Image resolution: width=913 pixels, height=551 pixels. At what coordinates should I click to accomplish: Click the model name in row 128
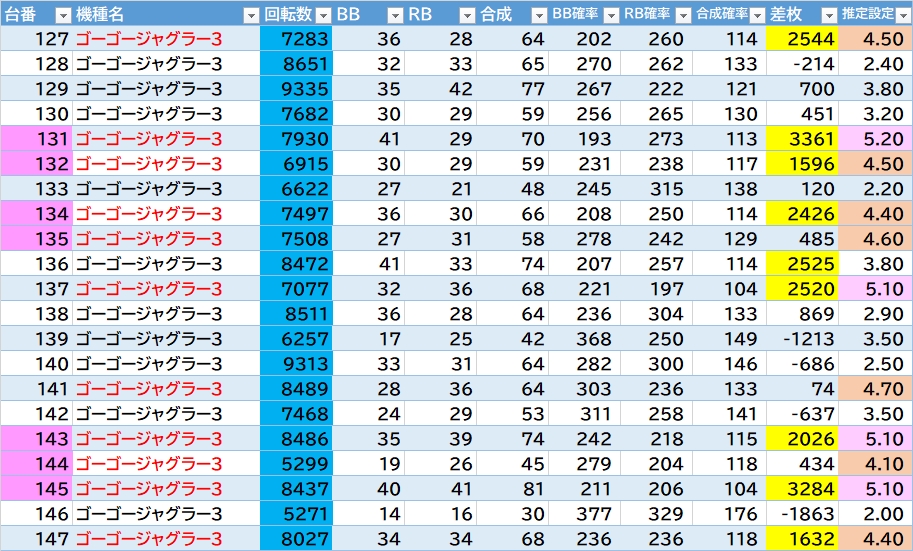pyautogui.click(x=149, y=63)
